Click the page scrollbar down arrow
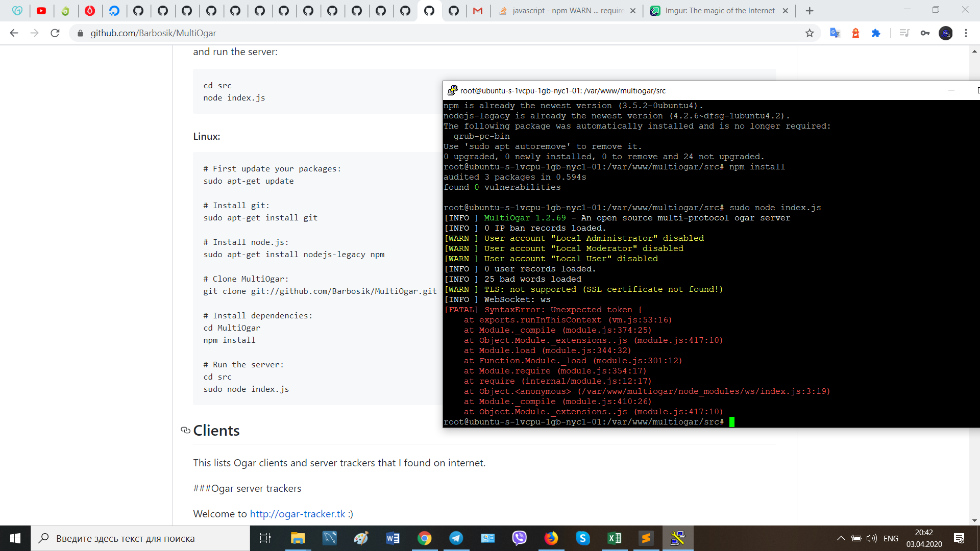This screenshot has width=980, height=551. (x=974, y=520)
